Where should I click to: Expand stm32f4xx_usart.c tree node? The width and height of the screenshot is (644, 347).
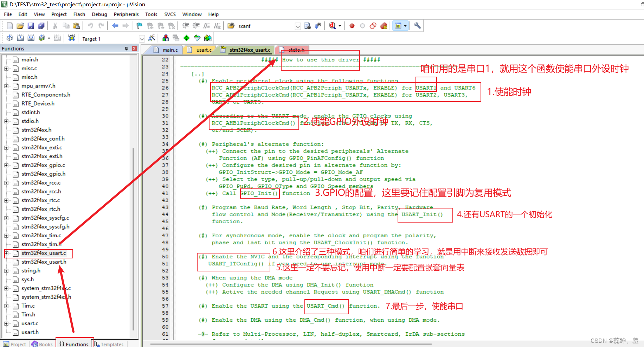(x=6, y=253)
